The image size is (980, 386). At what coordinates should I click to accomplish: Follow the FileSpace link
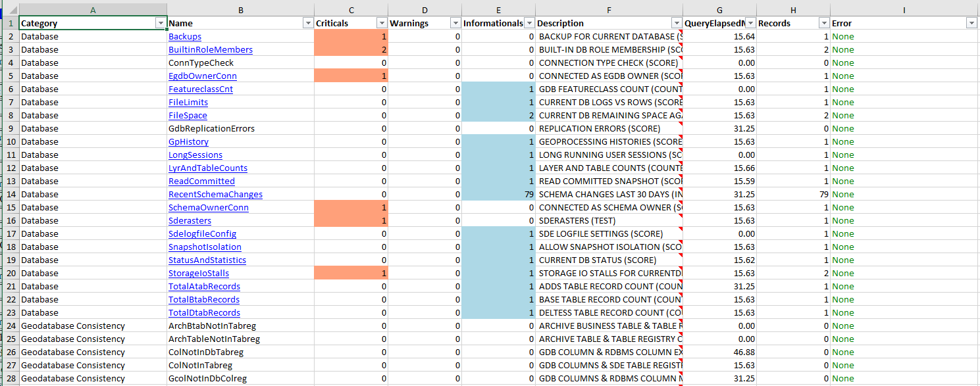188,115
